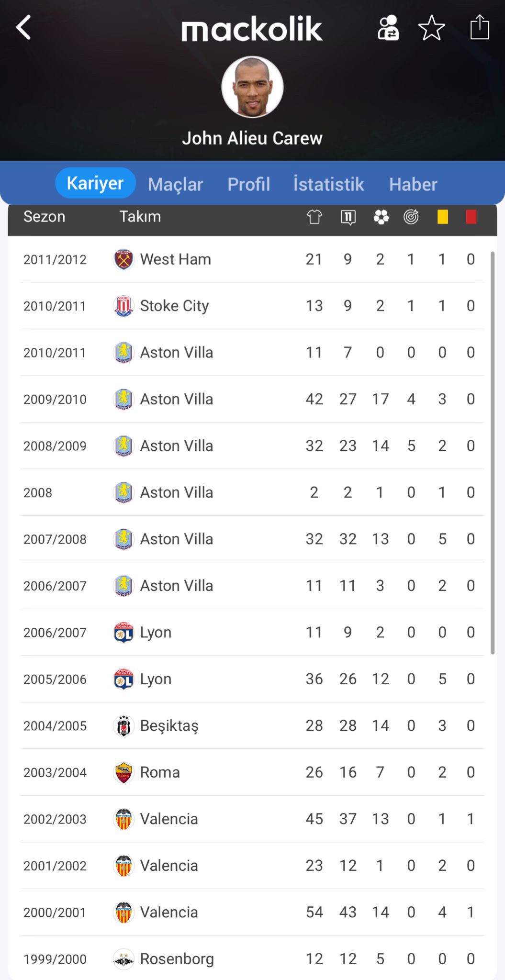Go to the Haber tab
This screenshot has height=980, width=505.
413,184
